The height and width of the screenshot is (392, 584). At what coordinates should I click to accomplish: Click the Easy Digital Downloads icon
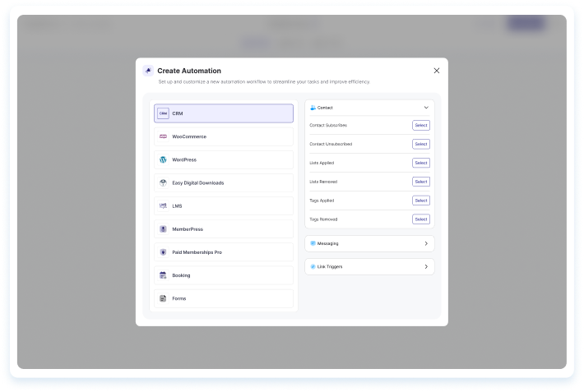[163, 182]
